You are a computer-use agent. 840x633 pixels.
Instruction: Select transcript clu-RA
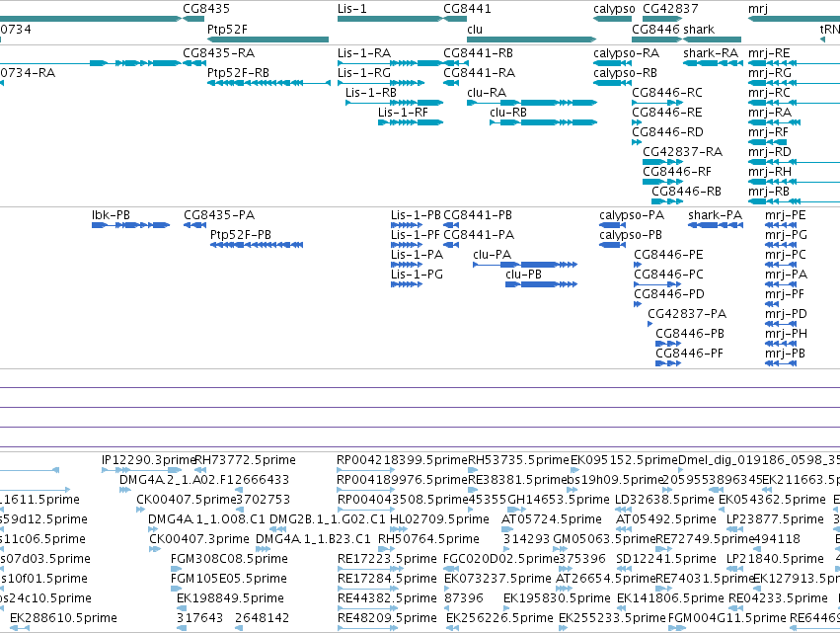487,93
